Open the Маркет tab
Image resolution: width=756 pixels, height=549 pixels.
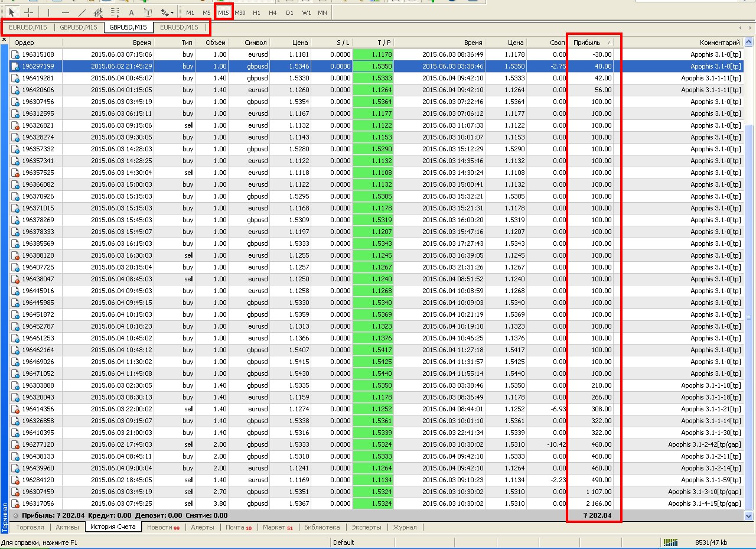pos(278,527)
